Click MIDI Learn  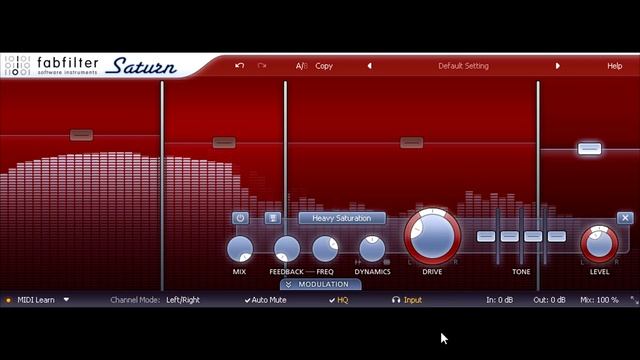pyautogui.click(x=36, y=300)
